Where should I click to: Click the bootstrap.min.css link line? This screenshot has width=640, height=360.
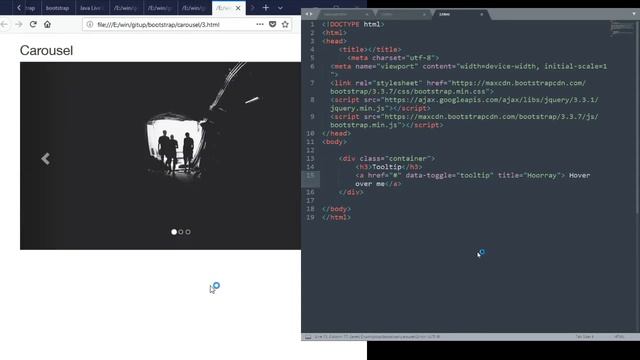[458, 87]
